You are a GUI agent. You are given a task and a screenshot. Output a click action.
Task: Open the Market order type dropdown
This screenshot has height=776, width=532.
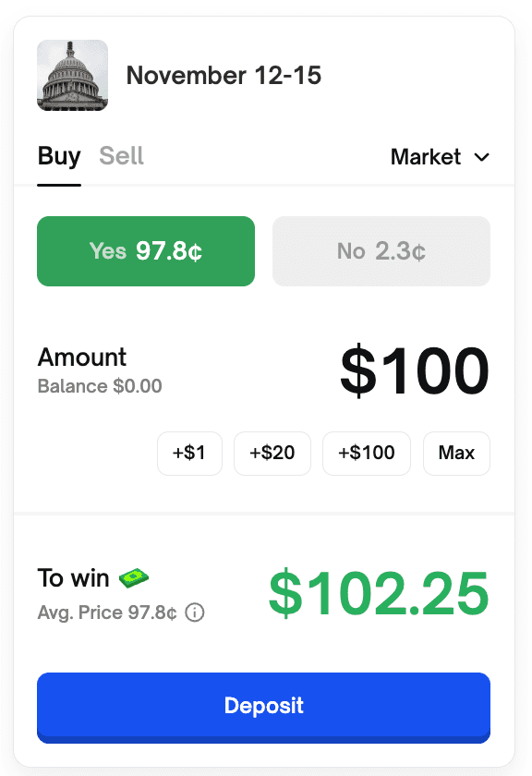(x=441, y=157)
